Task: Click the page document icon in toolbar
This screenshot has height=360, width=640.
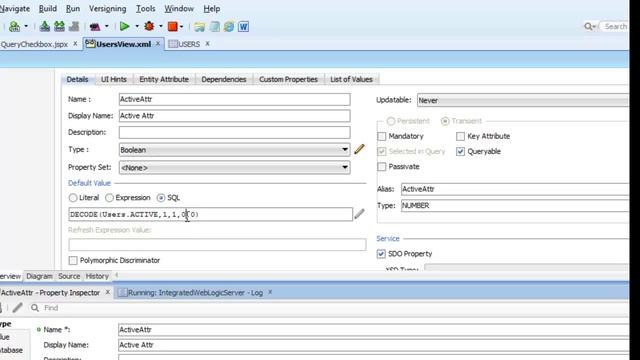Action: coord(214,27)
